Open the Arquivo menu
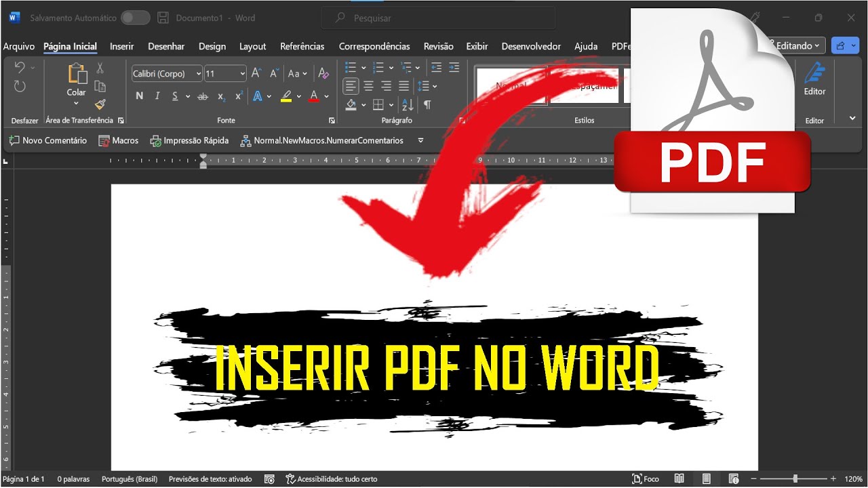 click(19, 46)
